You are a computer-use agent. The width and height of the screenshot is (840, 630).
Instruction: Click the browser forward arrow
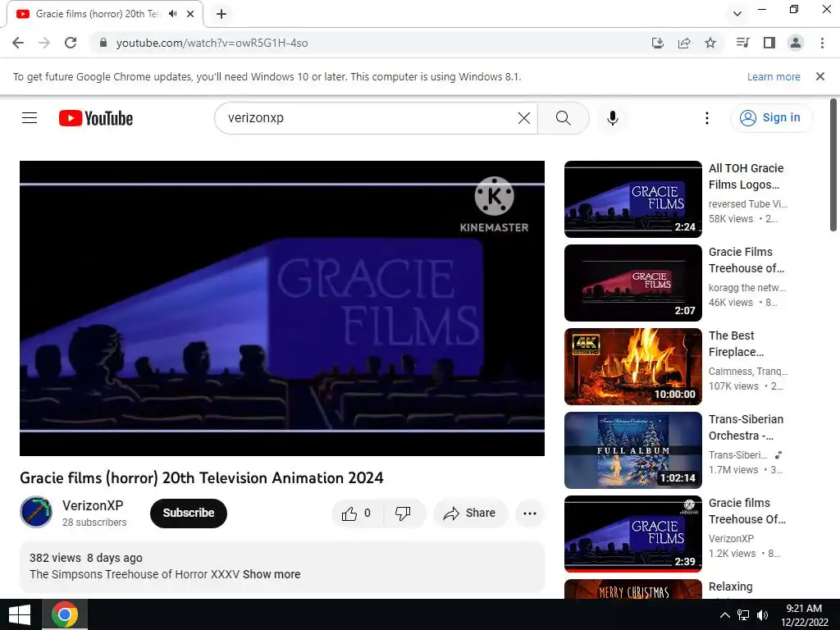pyautogui.click(x=44, y=43)
